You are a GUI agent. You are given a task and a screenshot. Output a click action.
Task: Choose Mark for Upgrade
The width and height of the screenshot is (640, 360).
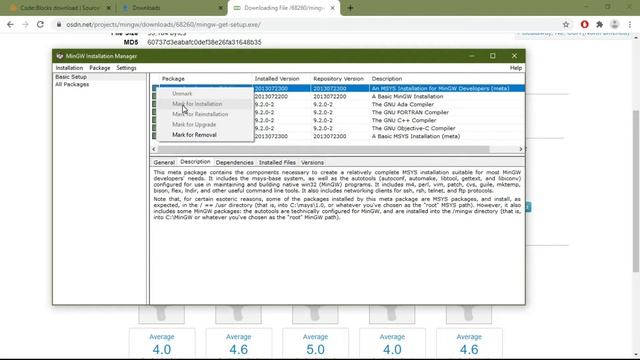click(194, 124)
